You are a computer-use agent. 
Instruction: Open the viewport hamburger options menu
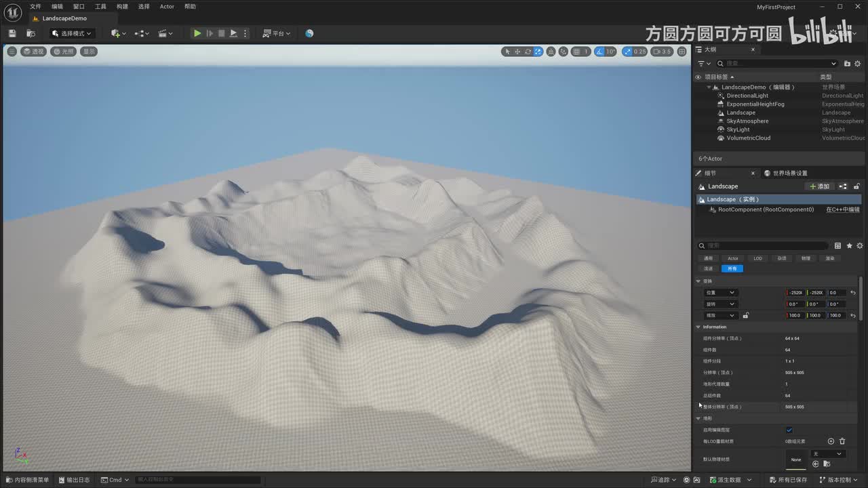click(x=12, y=52)
